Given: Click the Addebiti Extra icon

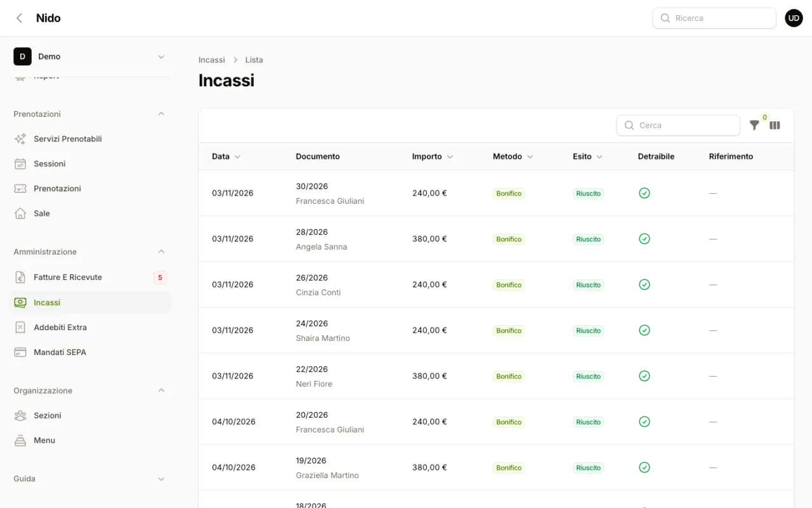Looking at the screenshot, I should tap(20, 327).
